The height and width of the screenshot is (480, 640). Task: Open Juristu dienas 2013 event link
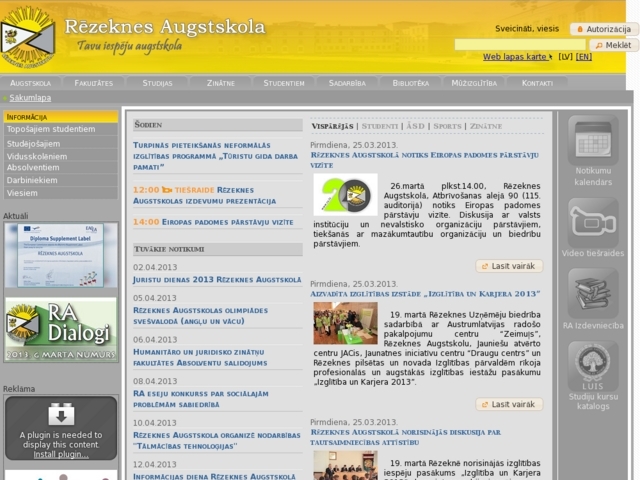point(217,280)
